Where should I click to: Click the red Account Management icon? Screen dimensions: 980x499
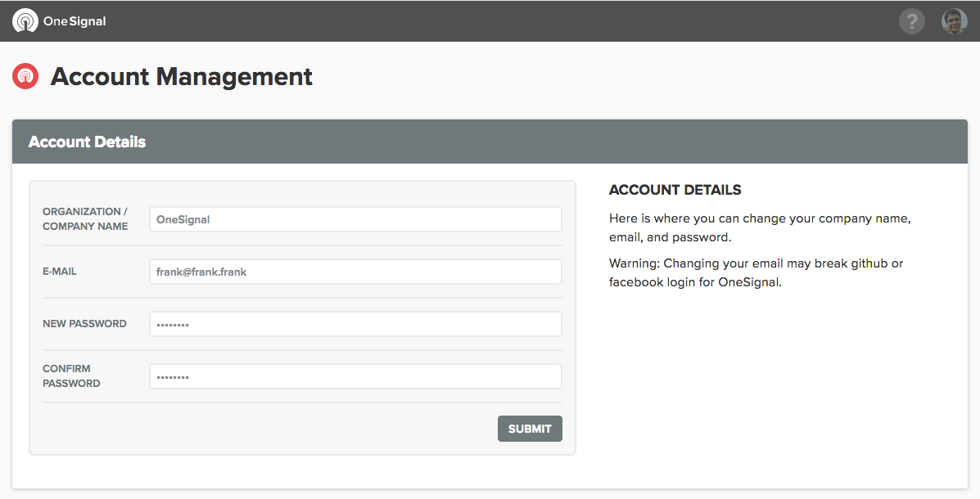pos(25,76)
